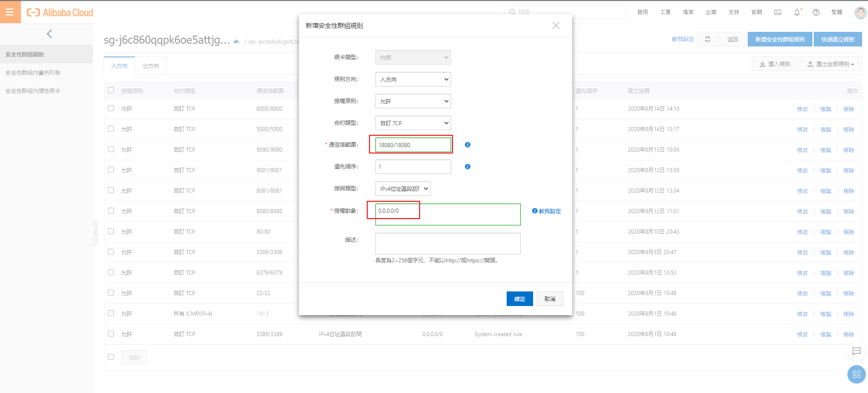Select 安全性群組規則 in the sidebar
Screen dimensions: 868x393
point(46,54)
